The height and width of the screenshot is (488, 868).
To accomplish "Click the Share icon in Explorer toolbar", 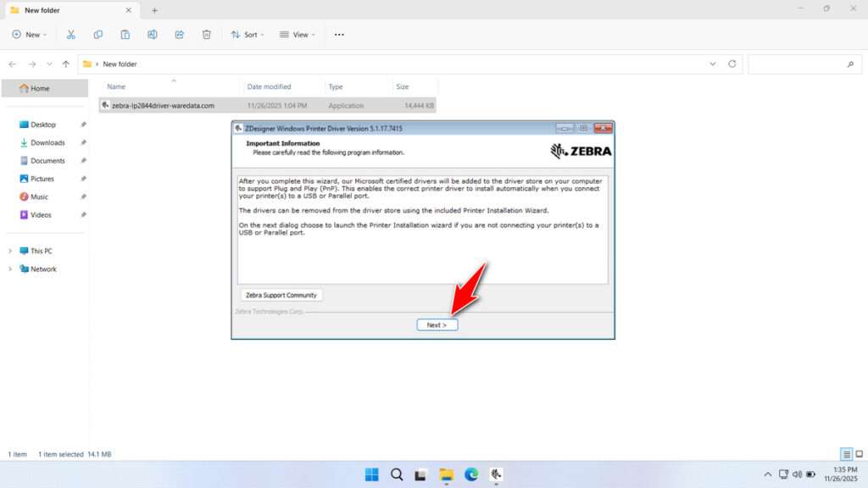I will [179, 34].
